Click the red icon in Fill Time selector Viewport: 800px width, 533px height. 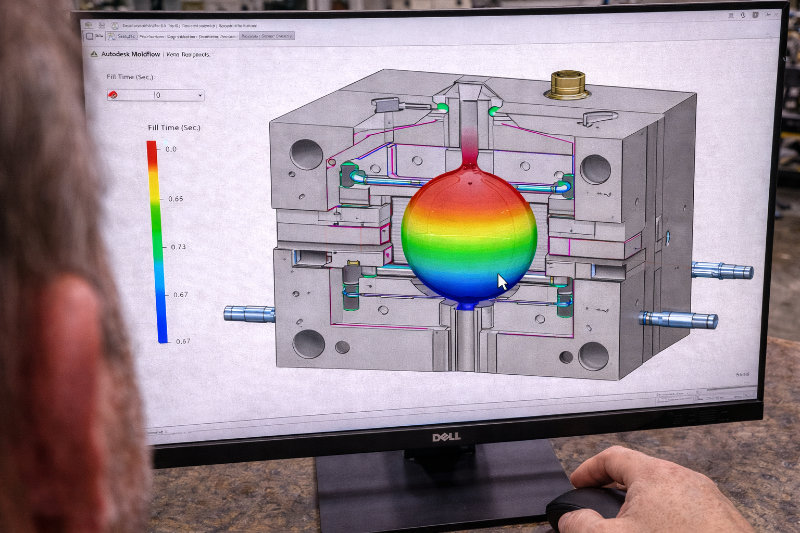pyautogui.click(x=113, y=95)
